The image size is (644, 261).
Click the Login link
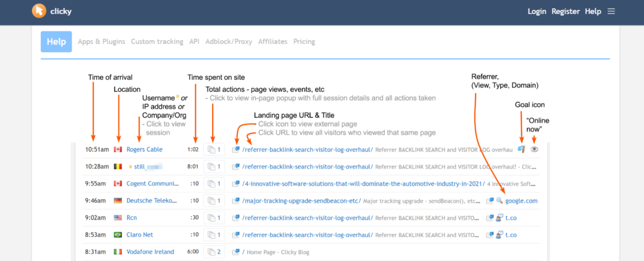point(537,11)
